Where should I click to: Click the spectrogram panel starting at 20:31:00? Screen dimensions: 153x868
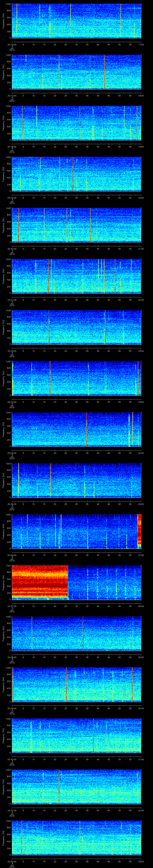click(x=76, y=787)
